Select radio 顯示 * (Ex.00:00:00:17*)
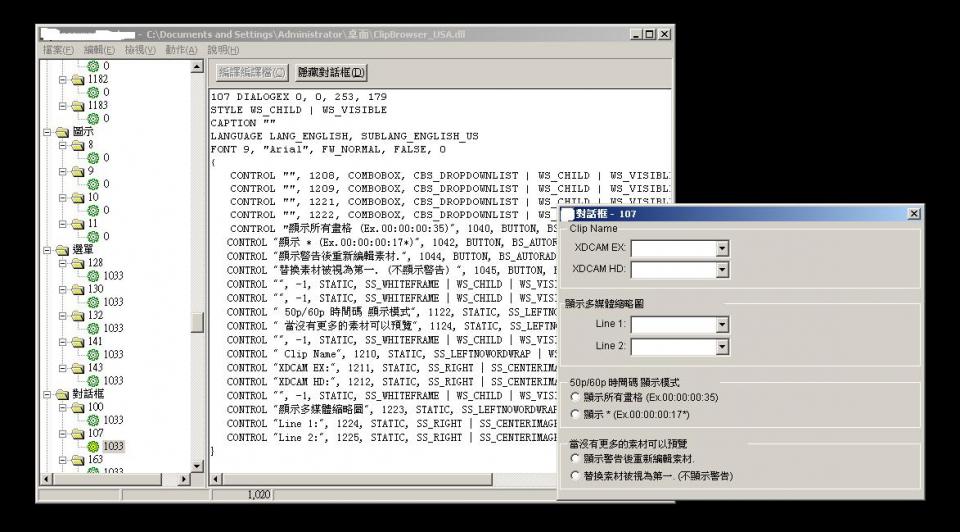 (x=575, y=414)
